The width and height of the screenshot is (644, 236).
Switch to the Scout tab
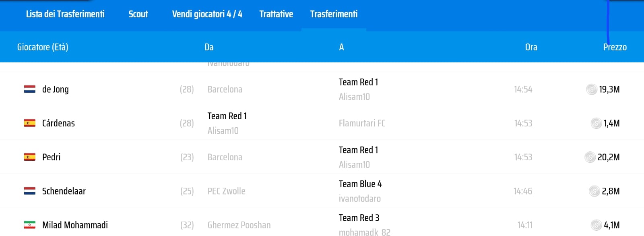pos(138,14)
